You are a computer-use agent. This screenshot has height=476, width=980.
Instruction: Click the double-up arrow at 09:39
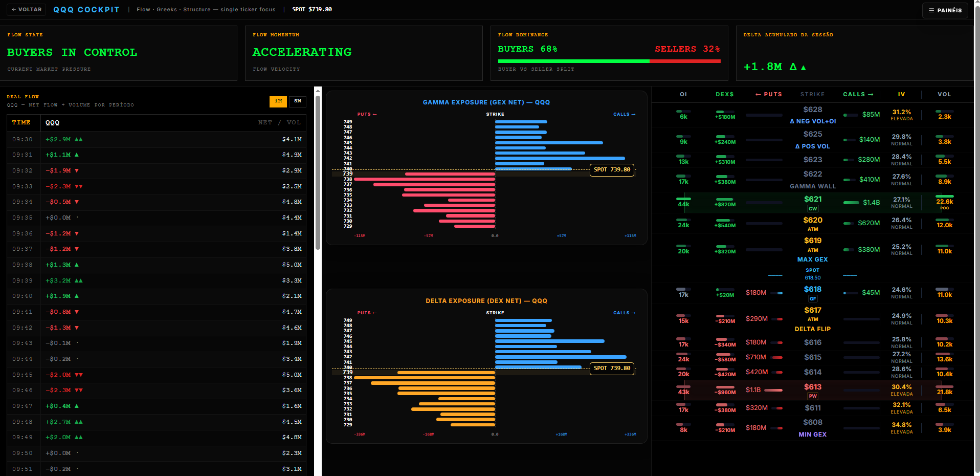click(x=79, y=280)
